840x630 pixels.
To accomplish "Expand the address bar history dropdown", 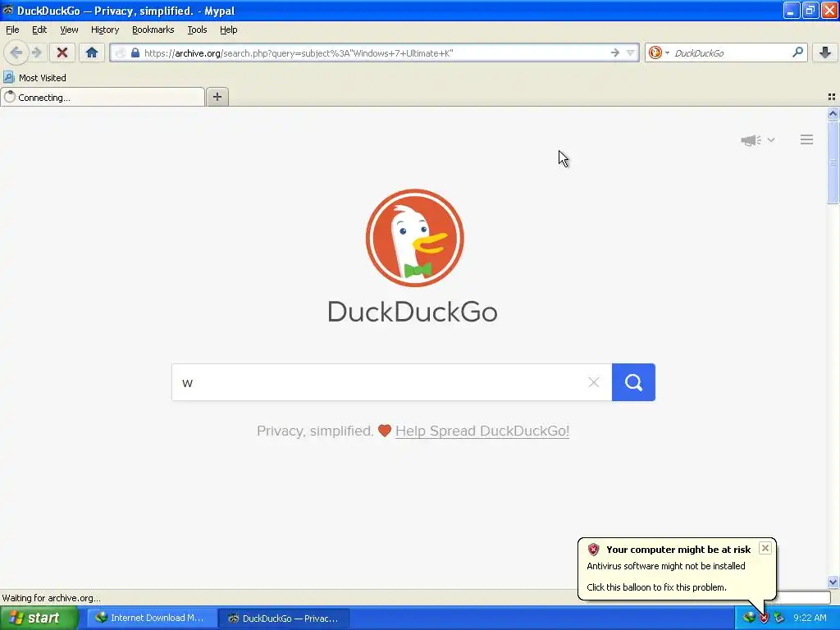I will click(630, 52).
